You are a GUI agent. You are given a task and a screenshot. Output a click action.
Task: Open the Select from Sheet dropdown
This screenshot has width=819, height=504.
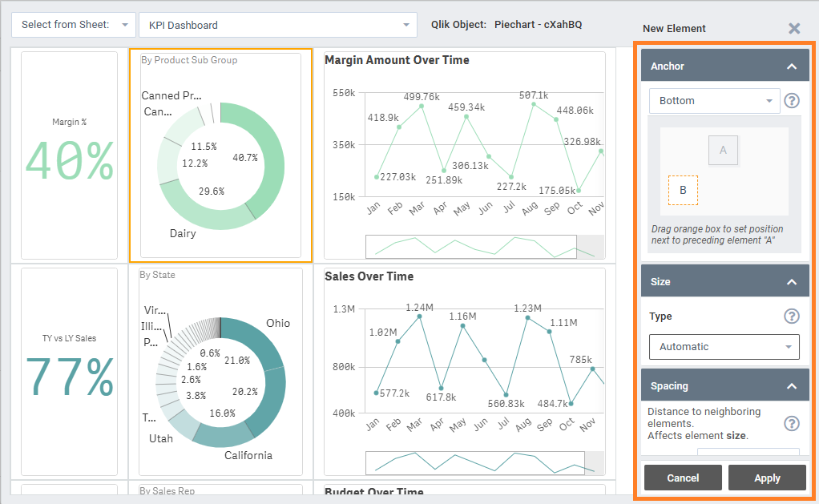point(74,25)
